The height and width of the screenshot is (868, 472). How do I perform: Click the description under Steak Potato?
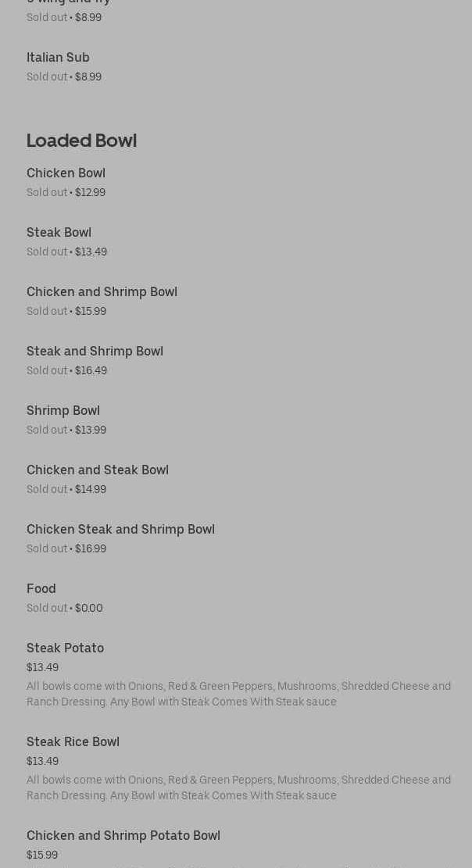coord(238,694)
